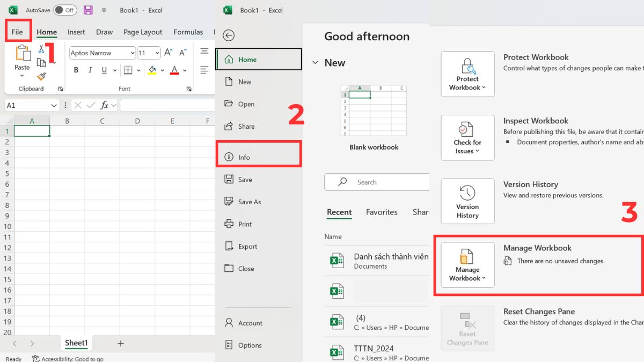The height and width of the screenshot is (362, 644).
Task: Click the Protect Workbook button
Action: 467,74
